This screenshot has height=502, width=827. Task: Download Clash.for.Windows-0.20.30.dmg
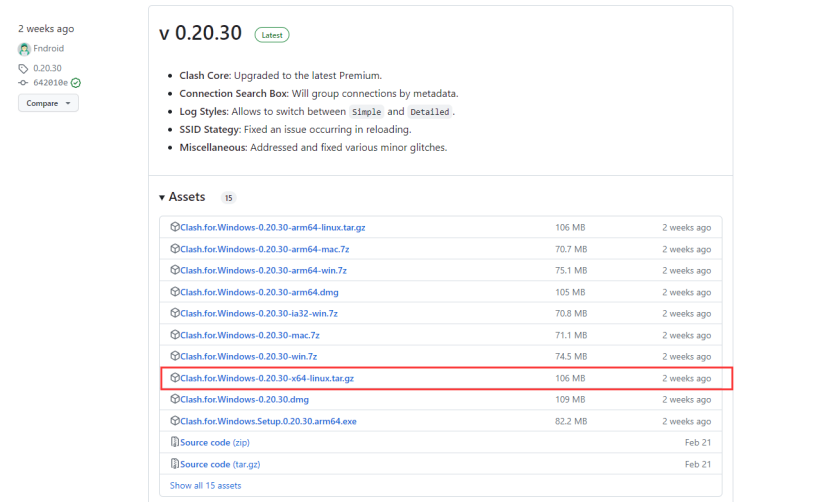coord(245,400)
